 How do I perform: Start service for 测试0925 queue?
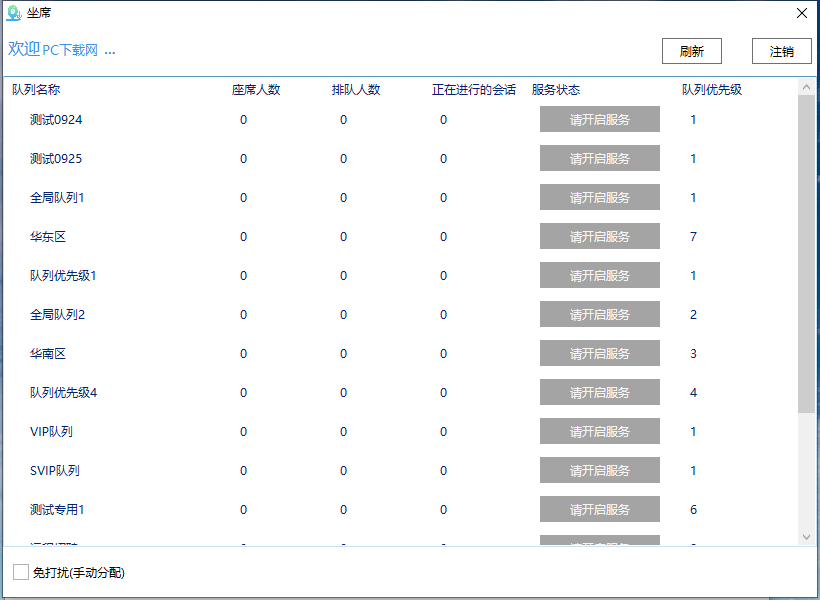[599, 159]
